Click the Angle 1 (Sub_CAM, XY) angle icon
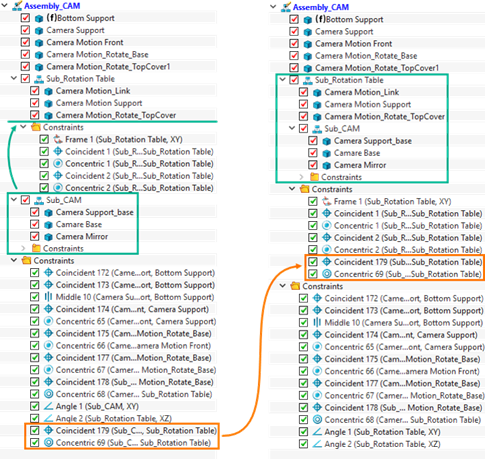Image resolution: width=485 pixels, height=459 pixels. point(48,406)
